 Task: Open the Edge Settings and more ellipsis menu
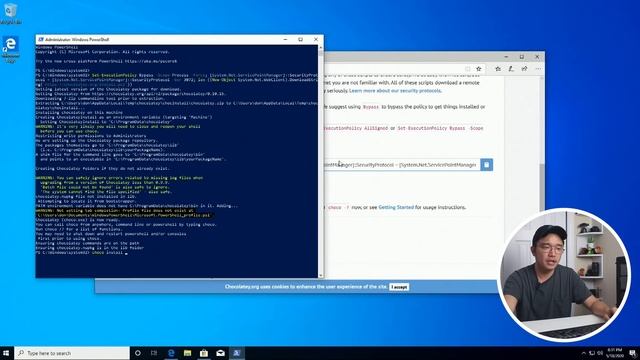click(x=538, y=69)
